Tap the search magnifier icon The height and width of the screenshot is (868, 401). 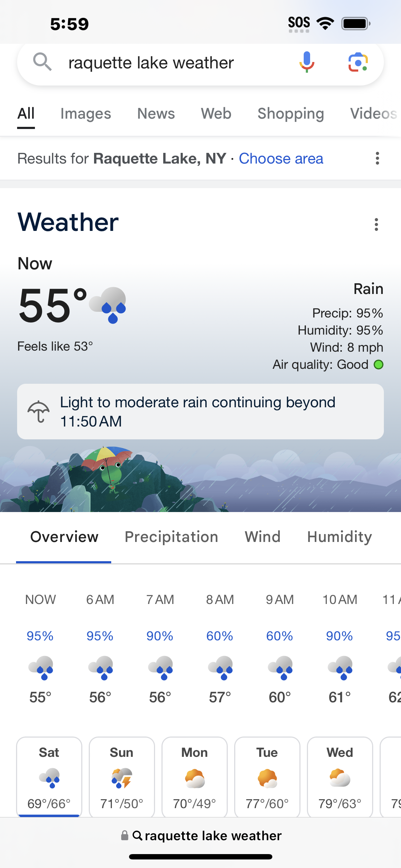point(42,62)
